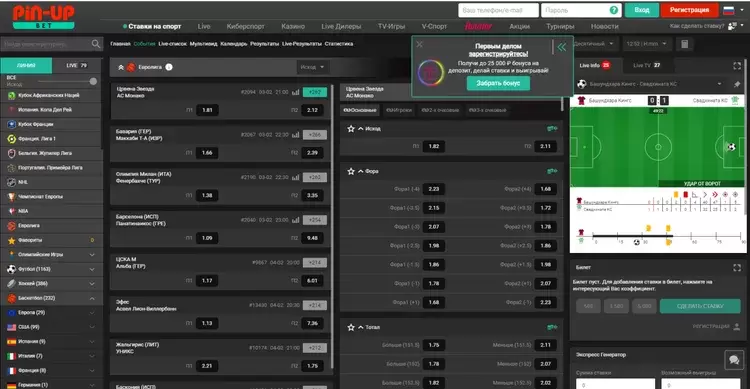Screen dimensions: 750x389
Task: Click phone or e-mail login field
Action: (498, 10)
